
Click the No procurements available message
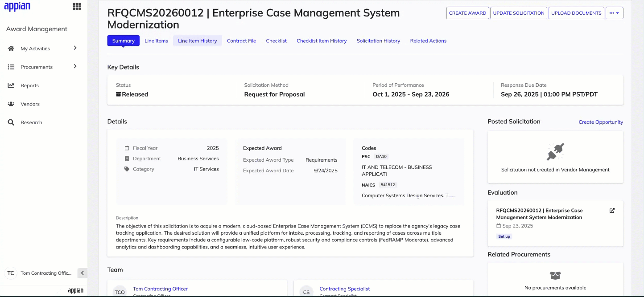555,288
